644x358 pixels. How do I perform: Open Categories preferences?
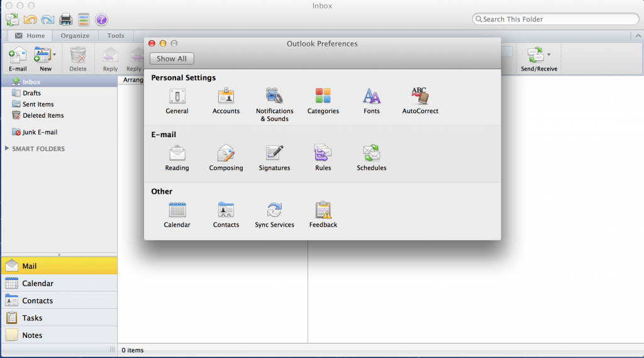click(x=323, y=101)
